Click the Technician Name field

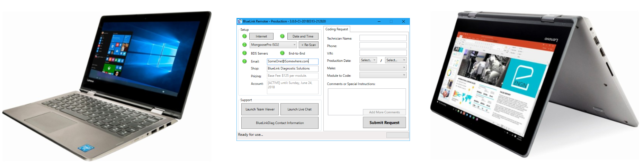point(383,38)
